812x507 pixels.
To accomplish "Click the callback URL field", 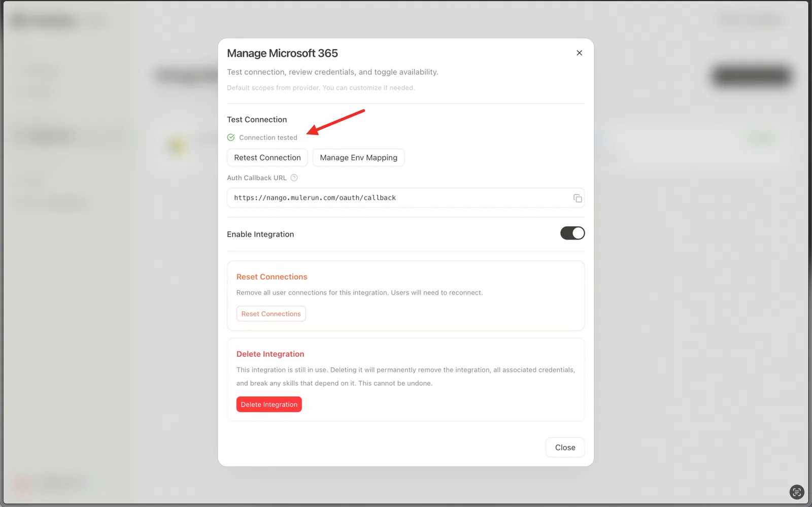I will coord(405,198).
